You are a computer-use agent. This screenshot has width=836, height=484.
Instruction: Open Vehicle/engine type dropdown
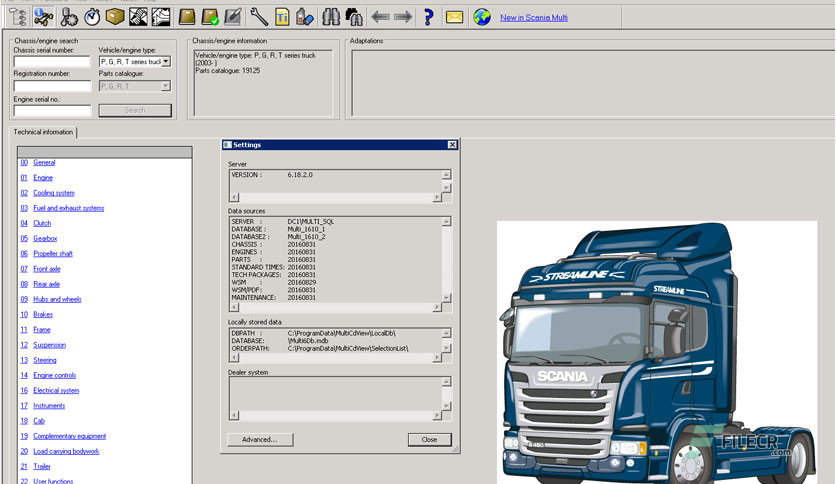point(166,61)
